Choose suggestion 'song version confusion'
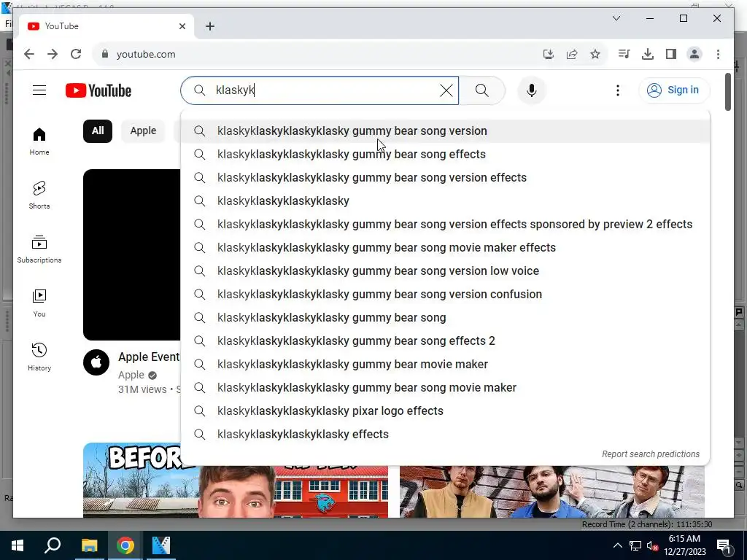The width and height of the screenshot is (747, 560). [x=446, y=295]
